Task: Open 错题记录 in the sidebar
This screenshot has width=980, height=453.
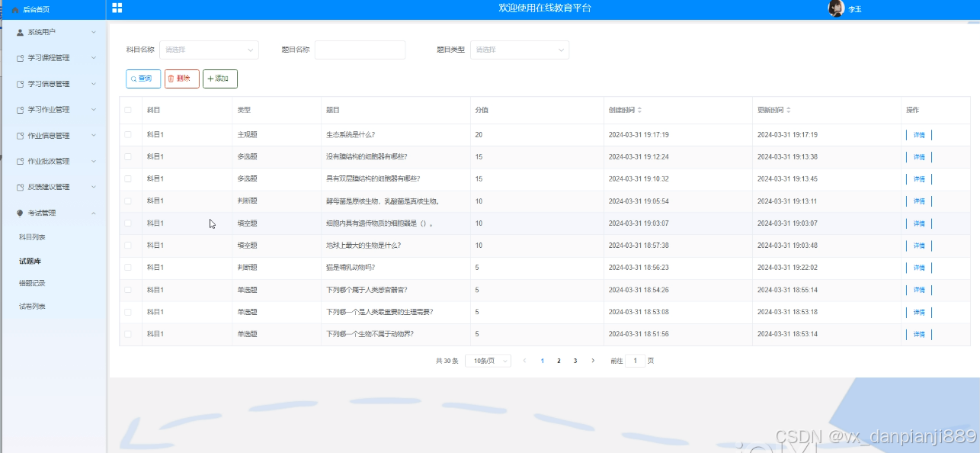Action: (x=32, y=283)
